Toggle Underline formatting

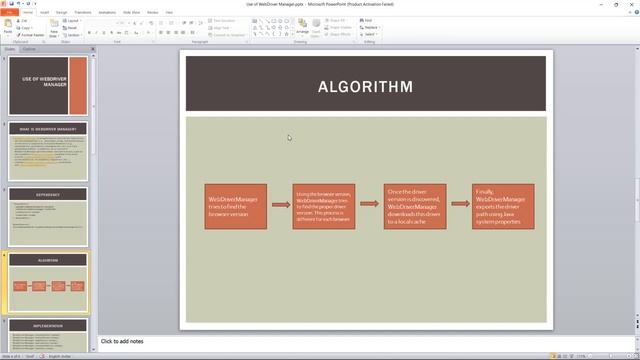pyautogui.click(x=104, y=33)
